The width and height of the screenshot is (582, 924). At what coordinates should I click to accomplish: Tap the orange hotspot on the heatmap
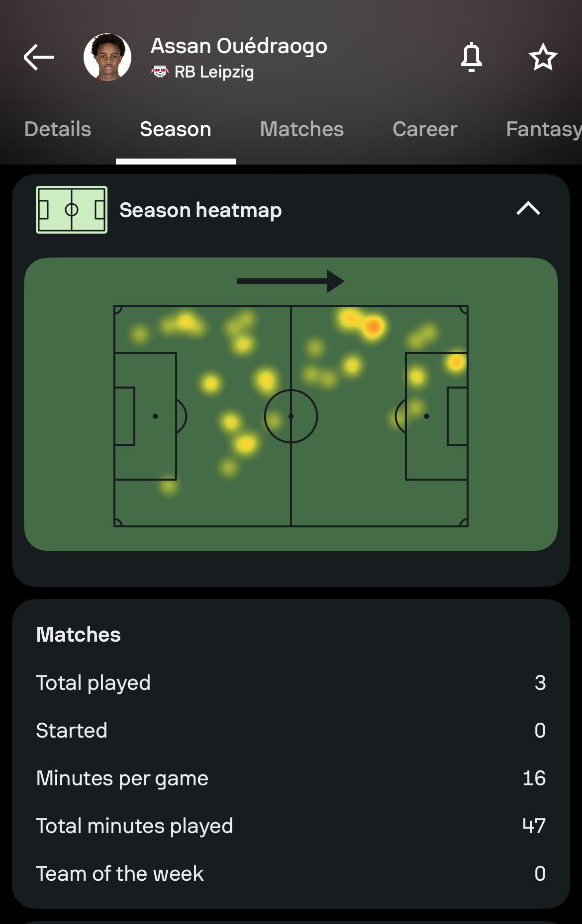click(x=373, y=327)
